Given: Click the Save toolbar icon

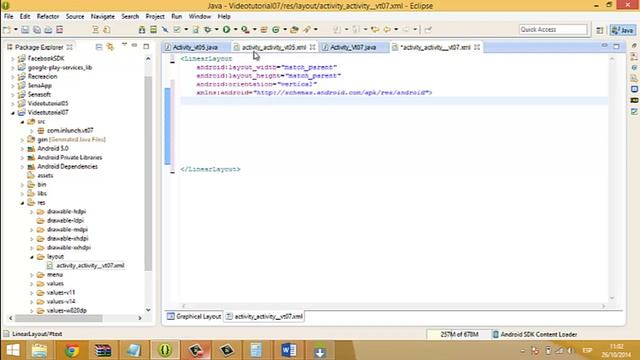Looking at the screenshot, I should point(25,29).
